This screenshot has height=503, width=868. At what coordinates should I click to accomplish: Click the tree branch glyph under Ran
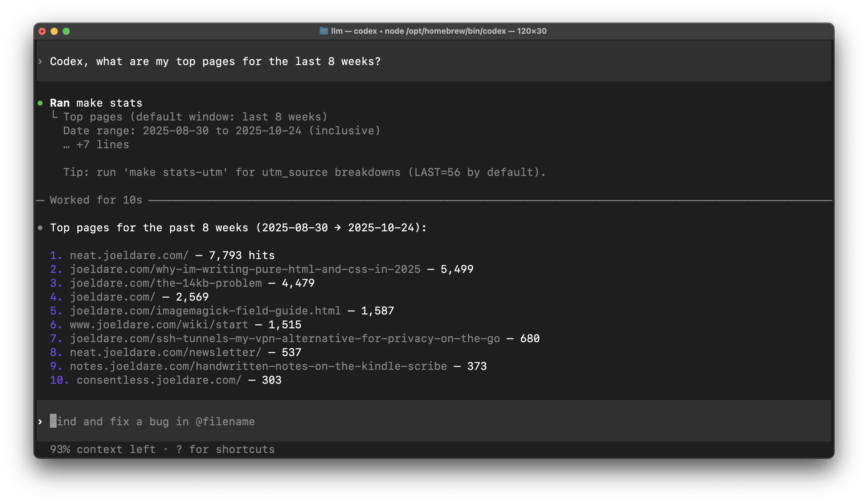tap(54, 115)
